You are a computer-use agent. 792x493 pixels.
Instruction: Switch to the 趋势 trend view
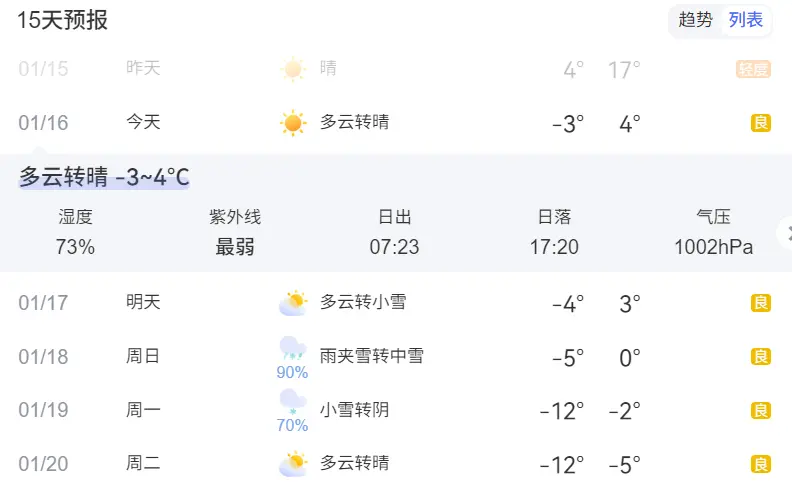click(695, 20)
